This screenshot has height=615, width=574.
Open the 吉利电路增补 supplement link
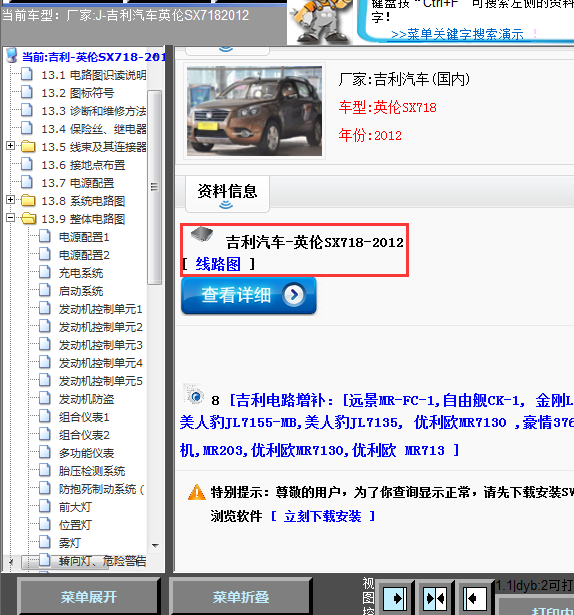pos(377,425)
